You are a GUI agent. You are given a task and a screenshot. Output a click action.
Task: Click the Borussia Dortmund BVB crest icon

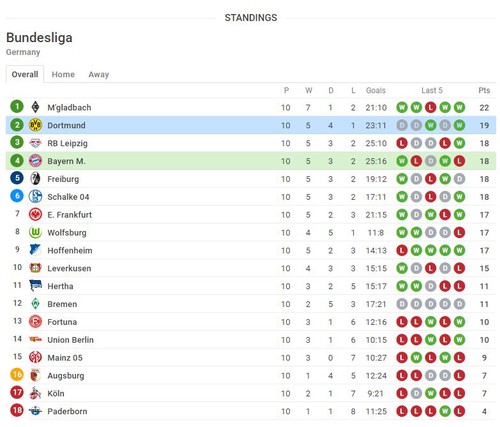pos(35,125)
